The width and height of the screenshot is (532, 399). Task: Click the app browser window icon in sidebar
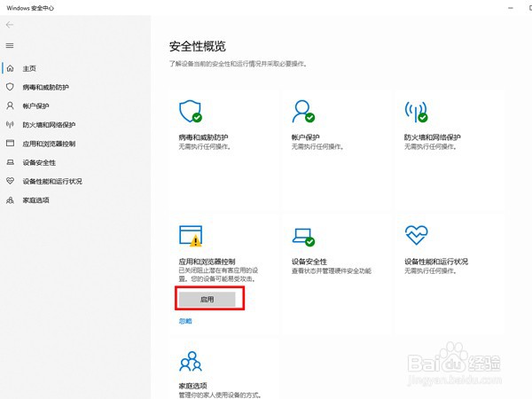10,143
